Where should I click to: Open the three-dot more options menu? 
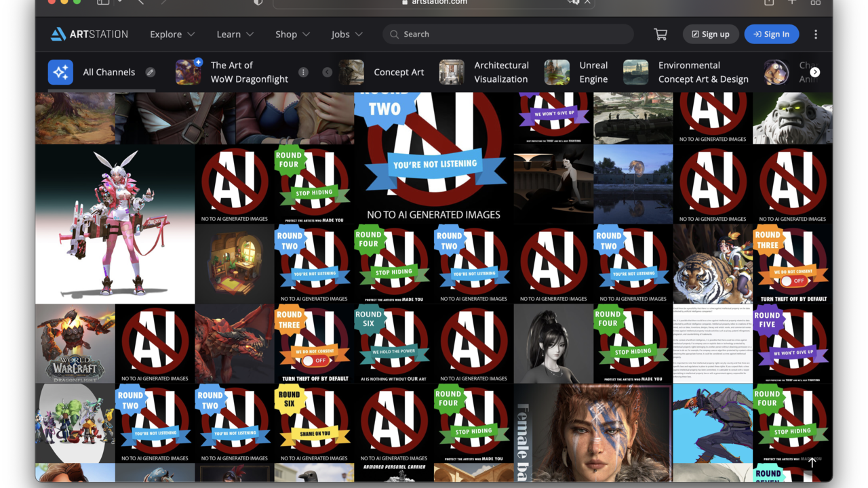(816, 35)
